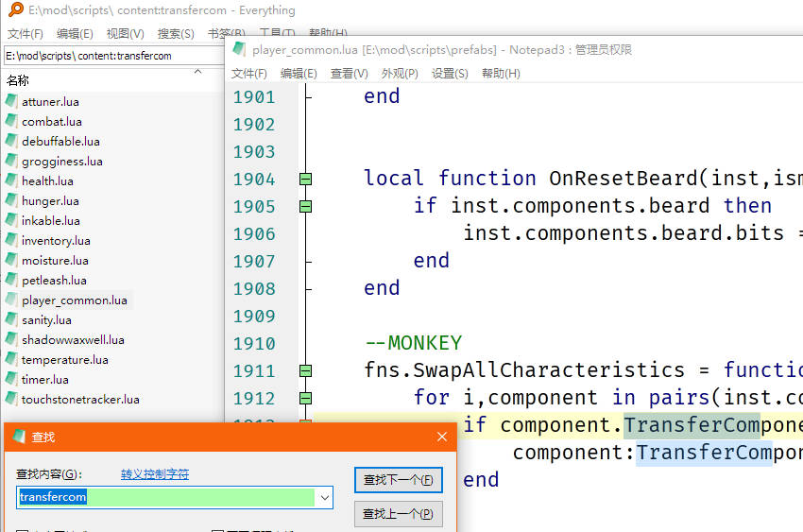Open Everything's 搜索(S) menu
The image size is (803, 532).
pyautogui.click(x=176, y=34)
